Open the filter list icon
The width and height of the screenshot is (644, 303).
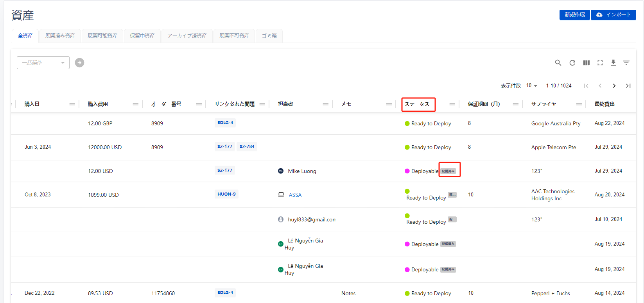click(626, 63)
